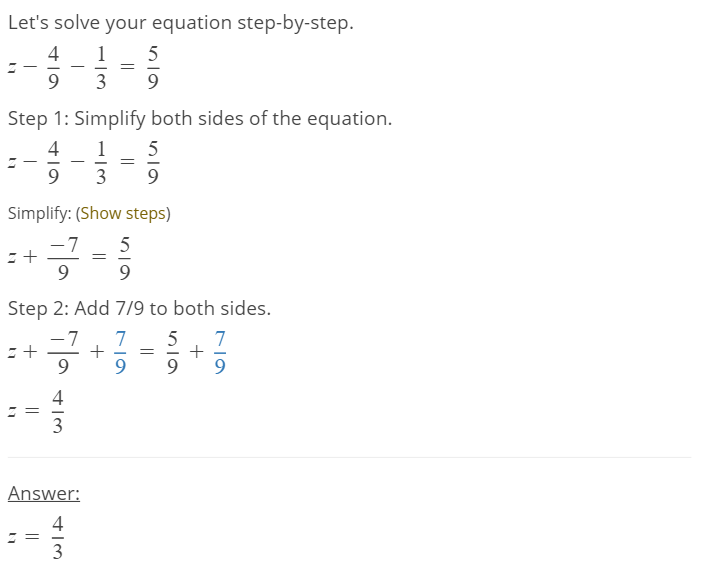Click the equals sign in Step 1 equation

tap(126, 162)
